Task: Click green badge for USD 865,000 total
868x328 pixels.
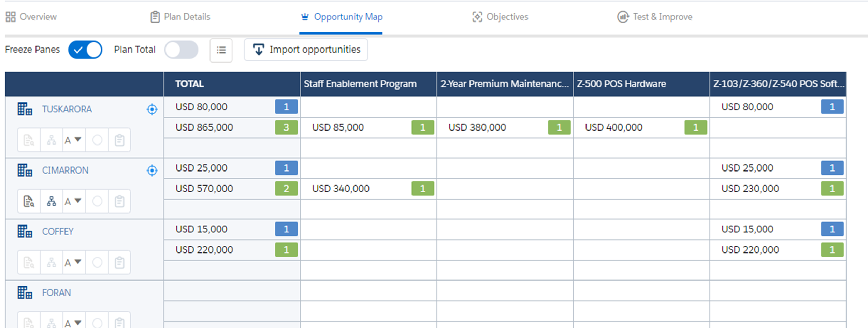Action: (286, 127)
